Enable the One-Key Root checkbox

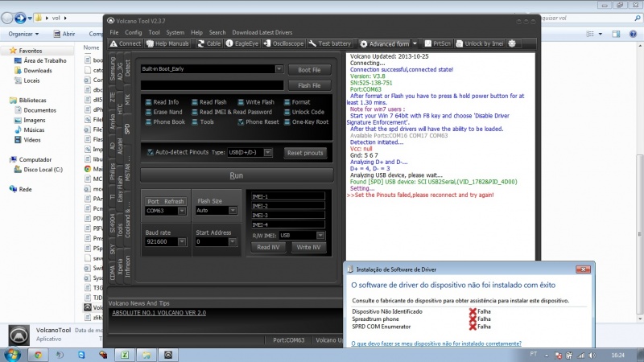click(287, 122)
